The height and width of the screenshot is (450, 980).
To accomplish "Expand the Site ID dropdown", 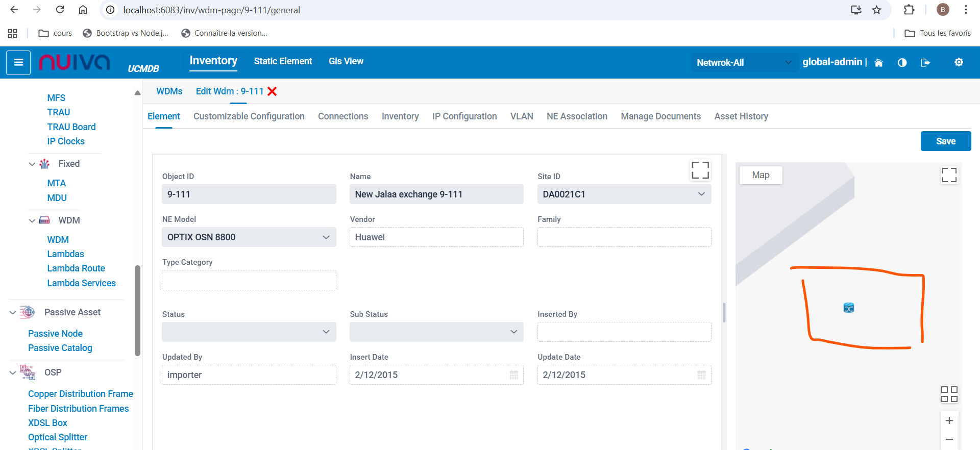I will (701, 194).
